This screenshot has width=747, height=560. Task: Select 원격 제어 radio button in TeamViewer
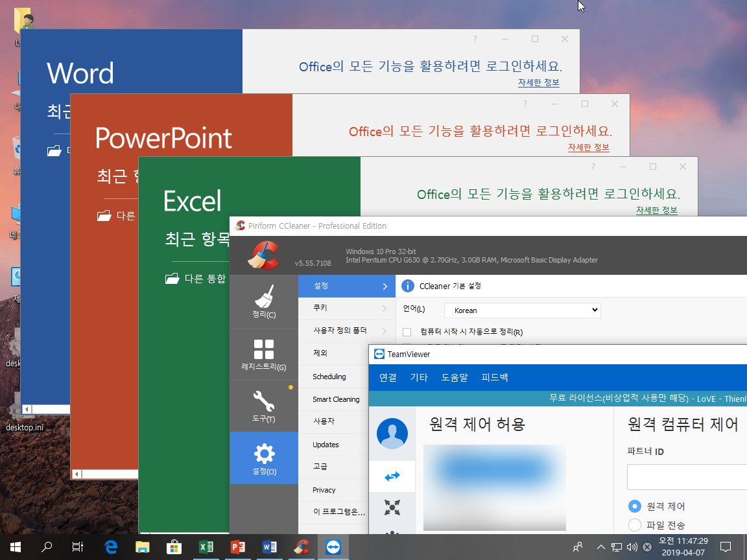click(x=635, y=506)
